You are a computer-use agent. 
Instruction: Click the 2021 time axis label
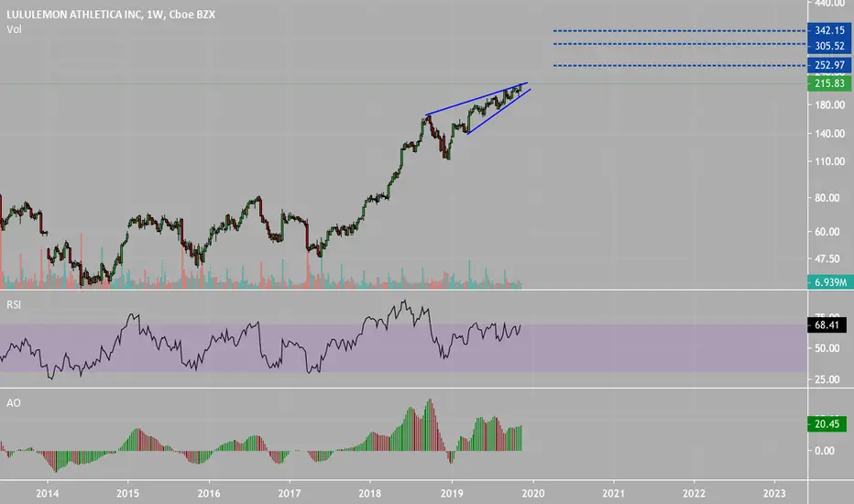tap(613, 494)
